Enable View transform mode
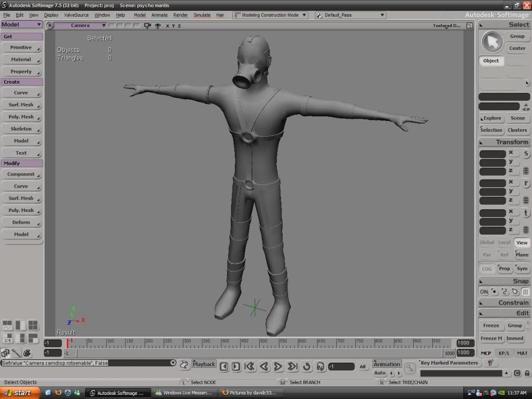 point(522,243)
